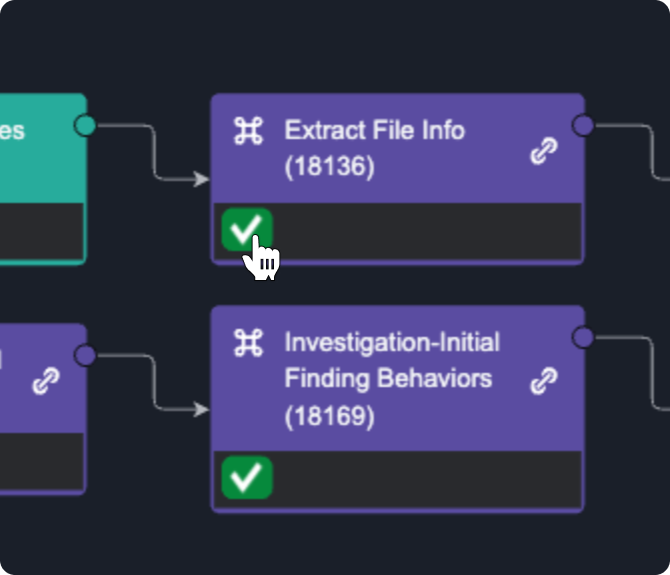The image size is (670, 575).
Task: Select the Investigation-Initial Finding Behaviors (18169) title
Action: pos(392,379)
